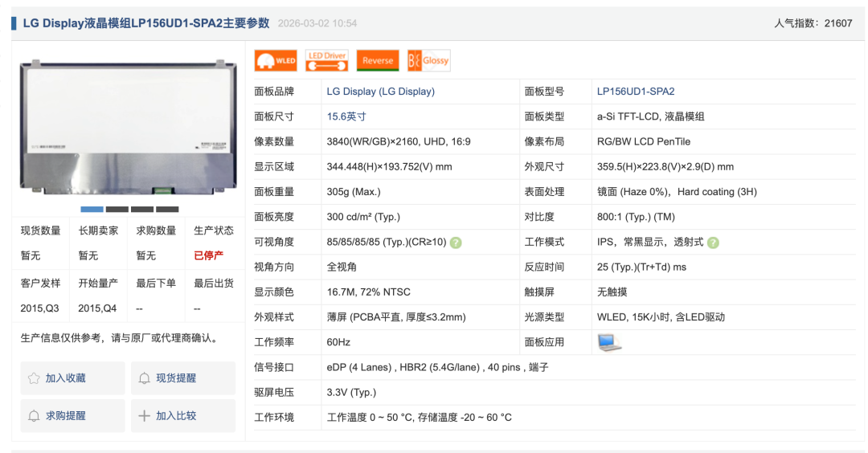The image size is (868, 453).
Task: Click the WLED backlight badge icon
Action: (x=276, y=61)
